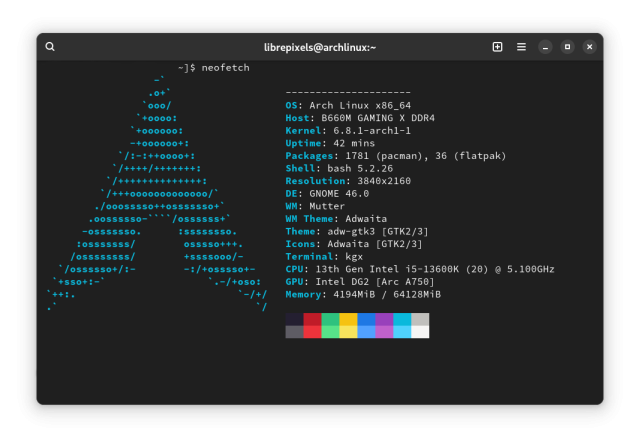This screenshot has width=640, height=445.
Task: Click the dark red color block
Action: (x=312, y=319)
